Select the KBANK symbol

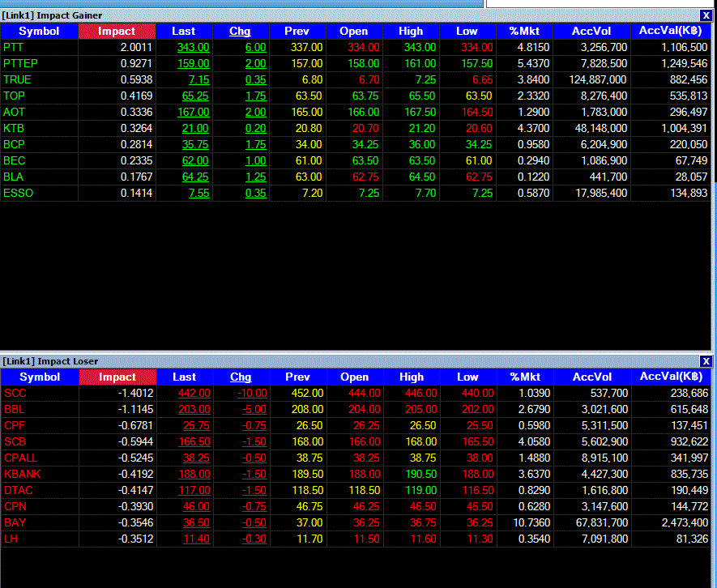(23, 474)
